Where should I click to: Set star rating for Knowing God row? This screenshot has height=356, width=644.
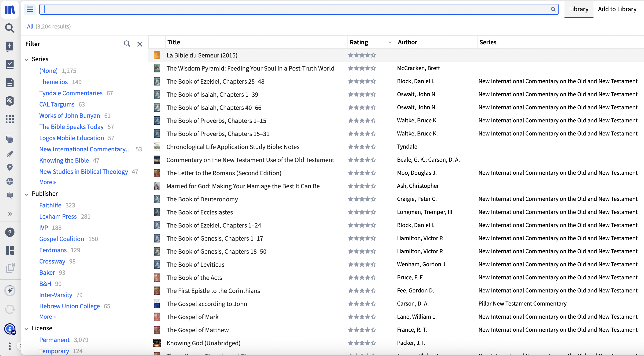pyautogui.click(x=362, y=343)
